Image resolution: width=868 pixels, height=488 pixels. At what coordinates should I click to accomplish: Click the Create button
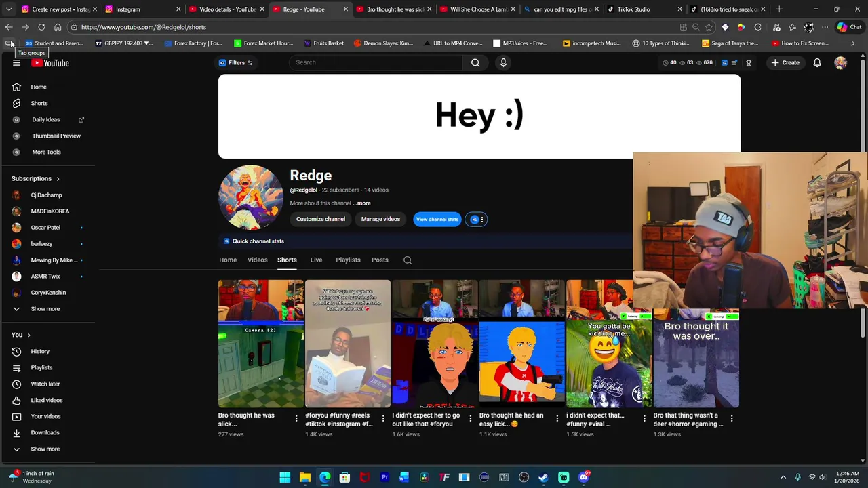tap(785, 62)
